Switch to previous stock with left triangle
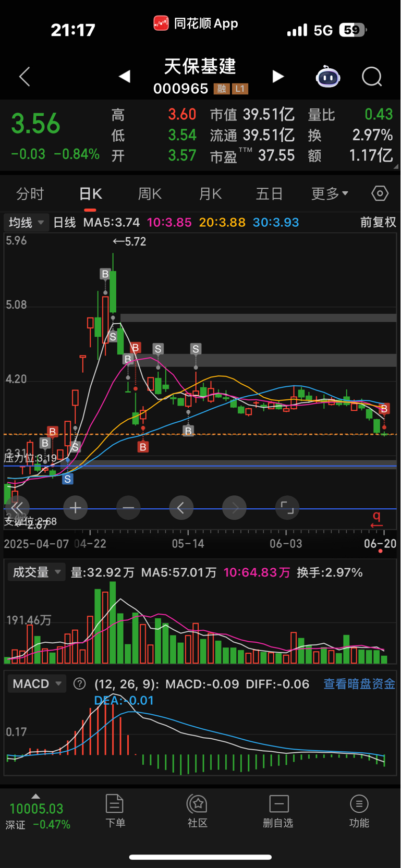 click(x=124, y=77)
